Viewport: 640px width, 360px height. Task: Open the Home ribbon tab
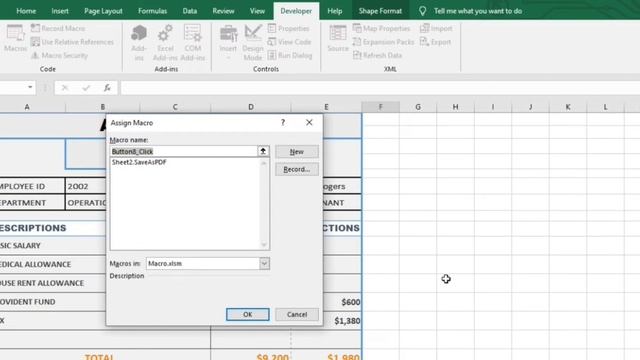click(26, 11)
